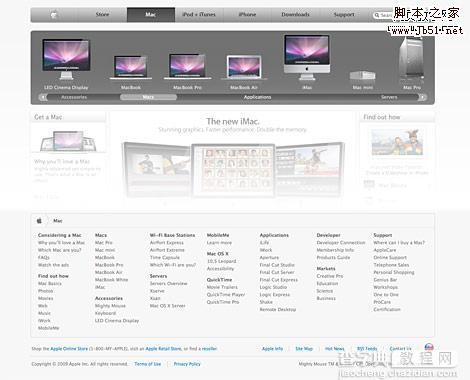Select the LED Cinema Display product icon
The image size is (470, 380).
tap(66, 59)
